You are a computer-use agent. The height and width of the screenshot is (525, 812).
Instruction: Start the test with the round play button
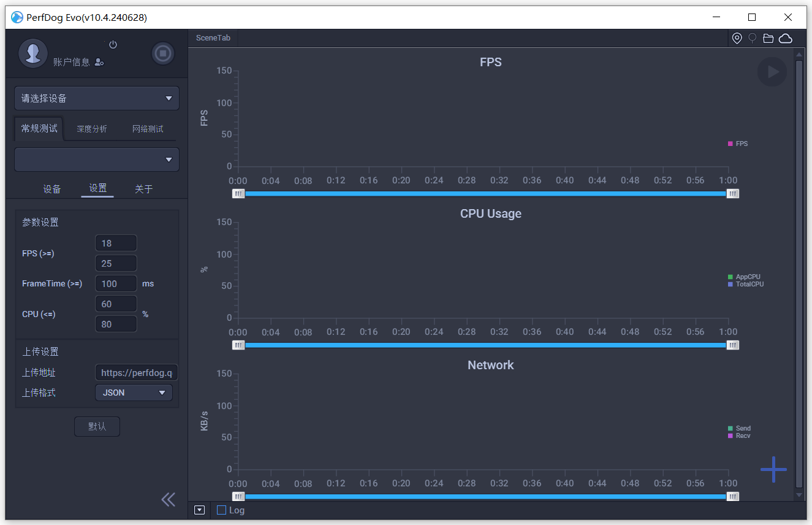[x=772, y=72]
